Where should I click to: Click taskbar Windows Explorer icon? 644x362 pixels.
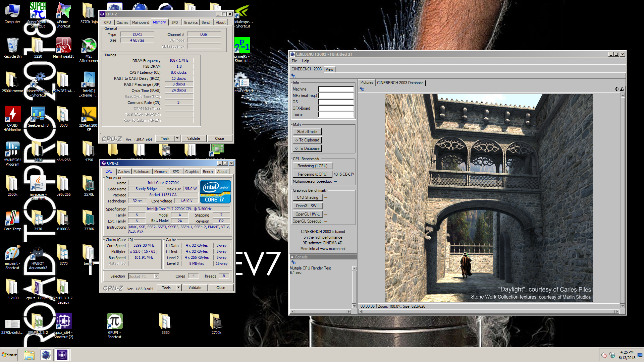29,355
